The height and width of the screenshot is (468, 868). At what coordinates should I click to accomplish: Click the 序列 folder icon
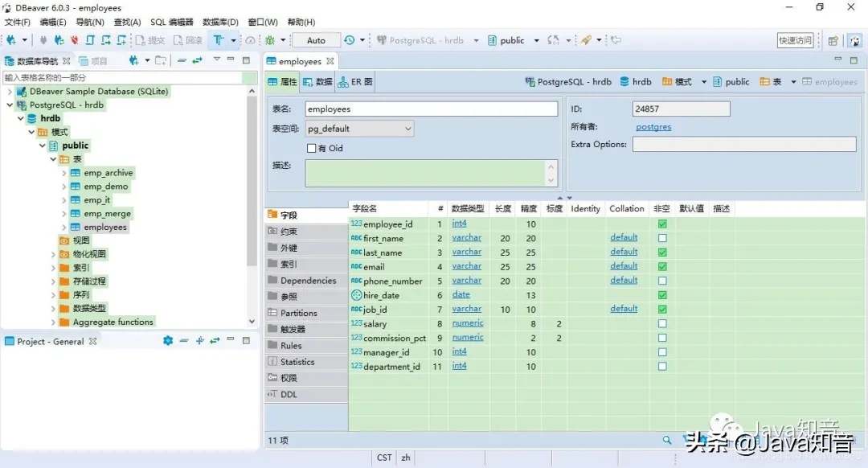(x=64, y=294)
